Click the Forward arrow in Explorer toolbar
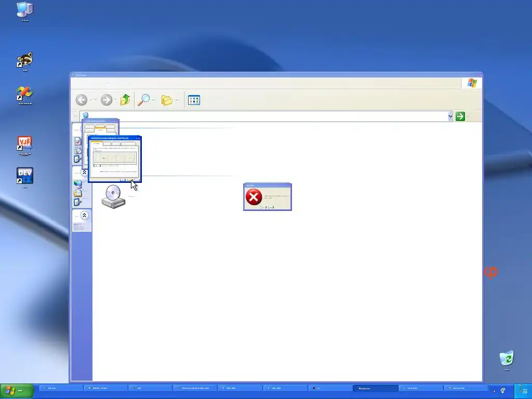 106,100
